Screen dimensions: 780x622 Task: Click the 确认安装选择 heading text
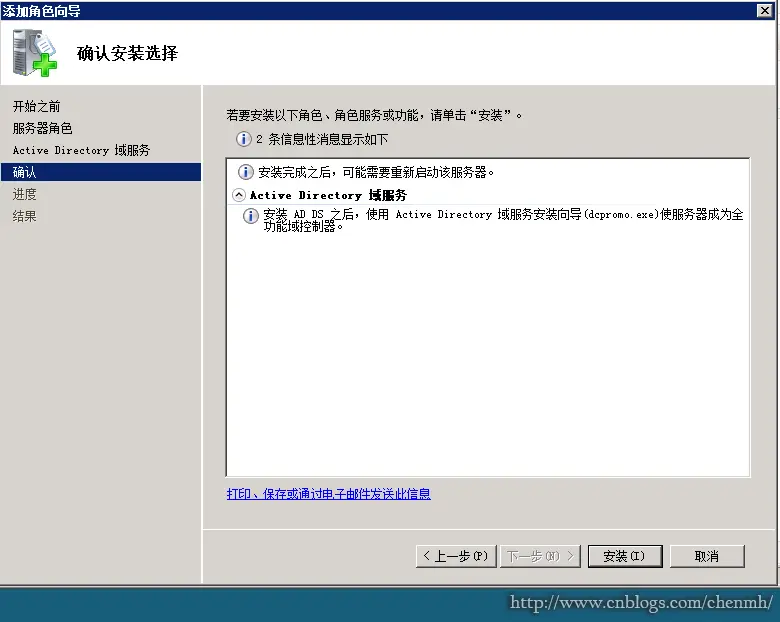[x=127, y=53]
